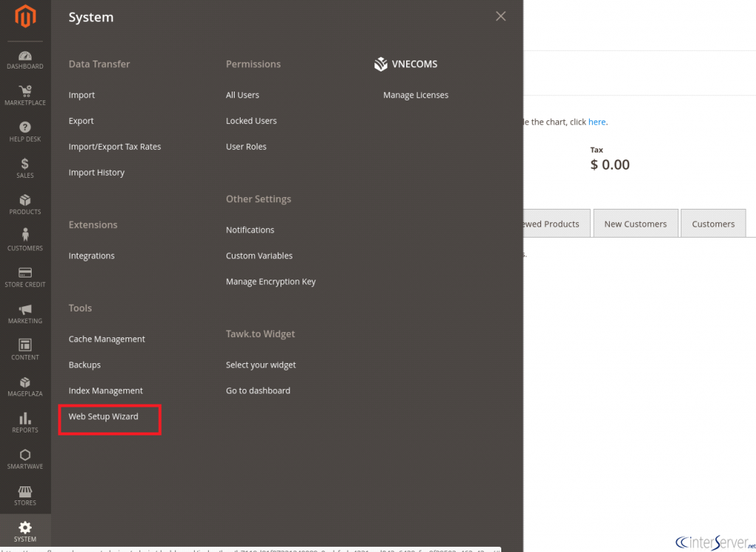
Task: Open Locked Users
Action: click(251, 121)
